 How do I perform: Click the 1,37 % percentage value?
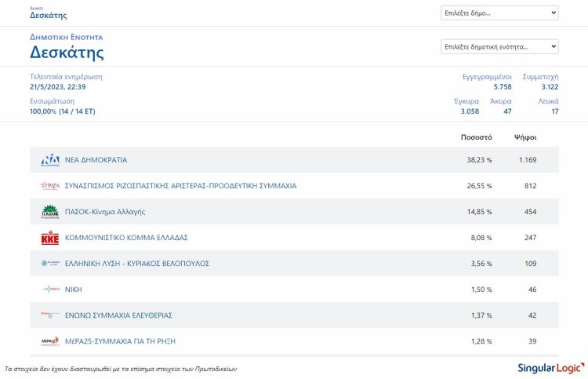(x=481, y=315)
